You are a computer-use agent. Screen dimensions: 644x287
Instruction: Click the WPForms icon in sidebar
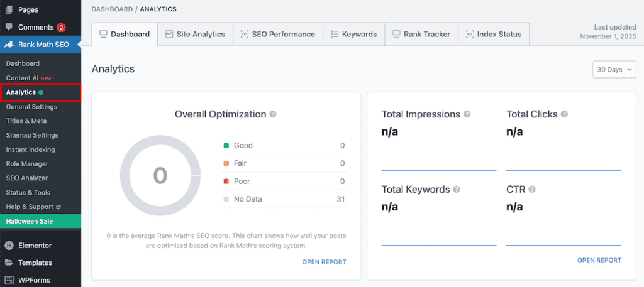[9, 281]
